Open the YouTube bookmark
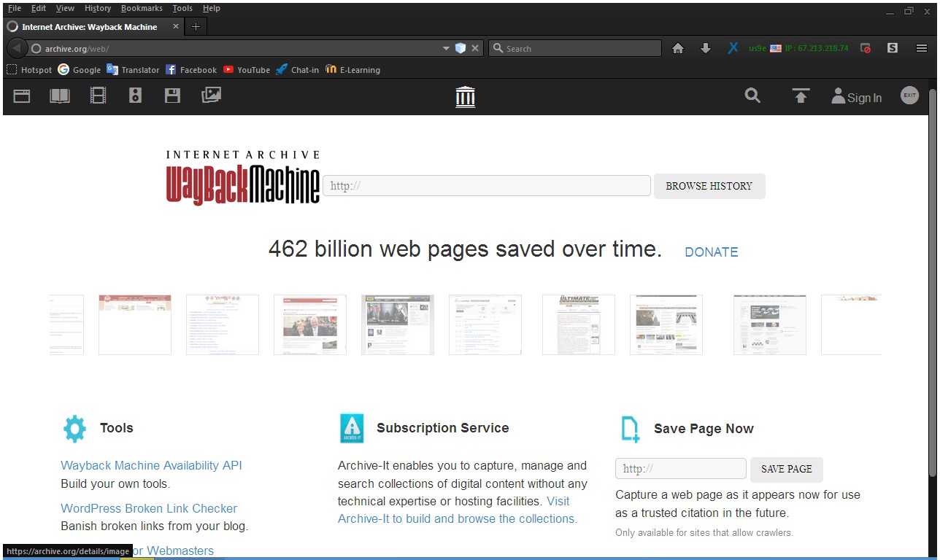Image resolution: width=940 pixels, height=560 pixels. 247,70
